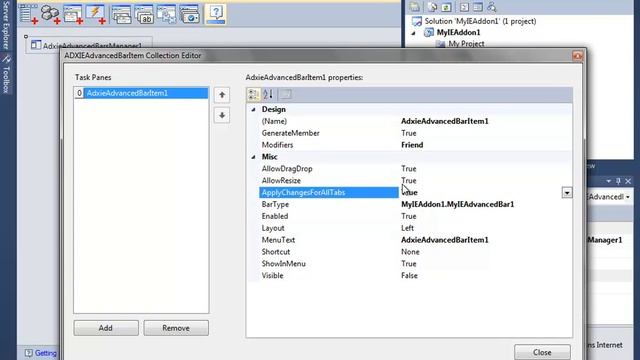Click the (Name) value AdxieAdvancedBarItem1
Screen dimensions: 640x360
click(x=444, y=121)
